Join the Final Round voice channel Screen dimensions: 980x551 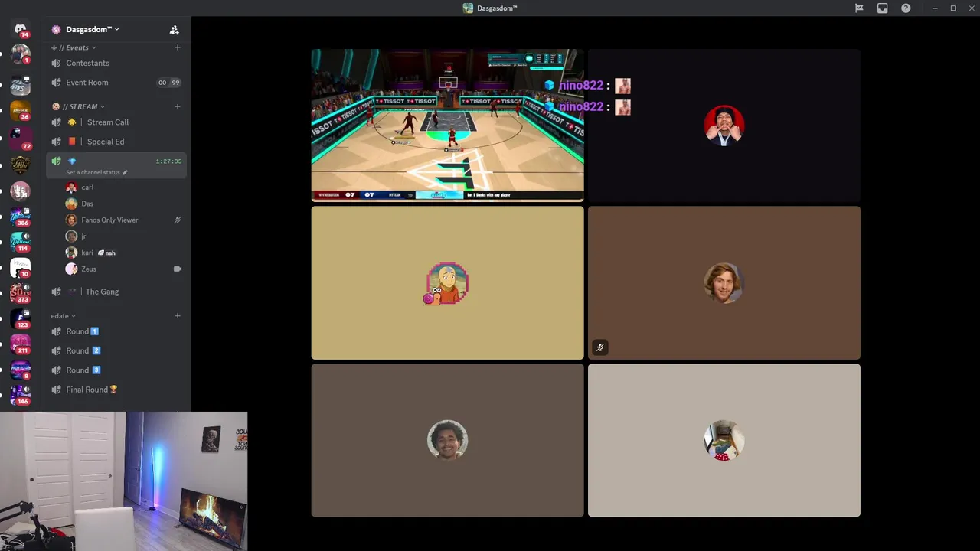pos(116,390)
